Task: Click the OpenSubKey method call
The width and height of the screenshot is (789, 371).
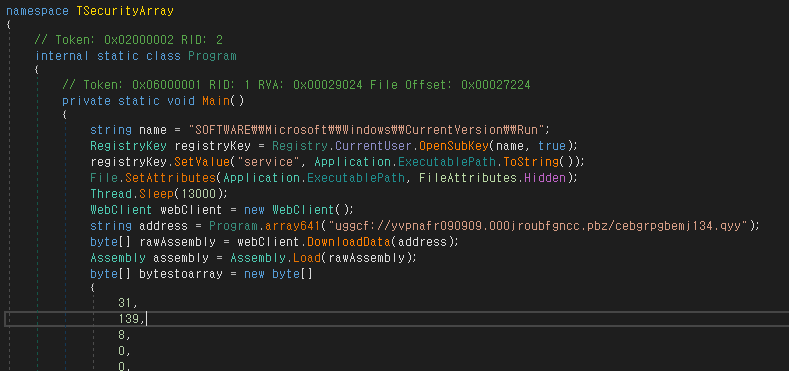Action: [454, 146]
